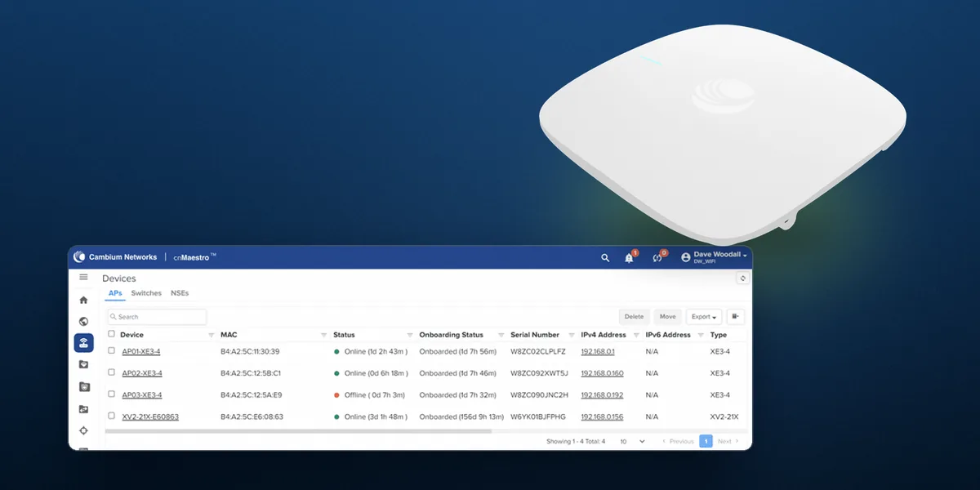
Task: Open the MAC column filter icon
Action: [324, 335]
